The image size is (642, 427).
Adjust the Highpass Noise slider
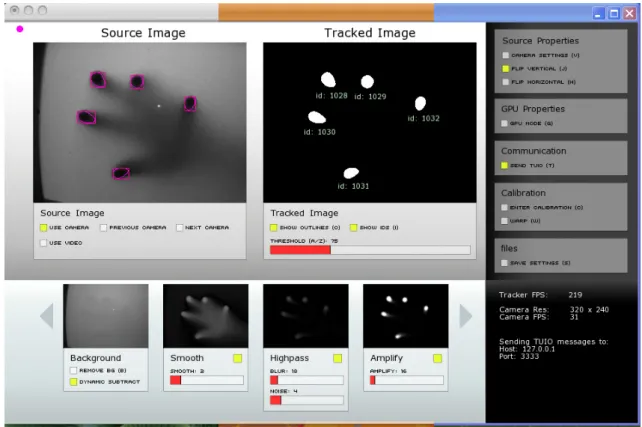point(307,400)
